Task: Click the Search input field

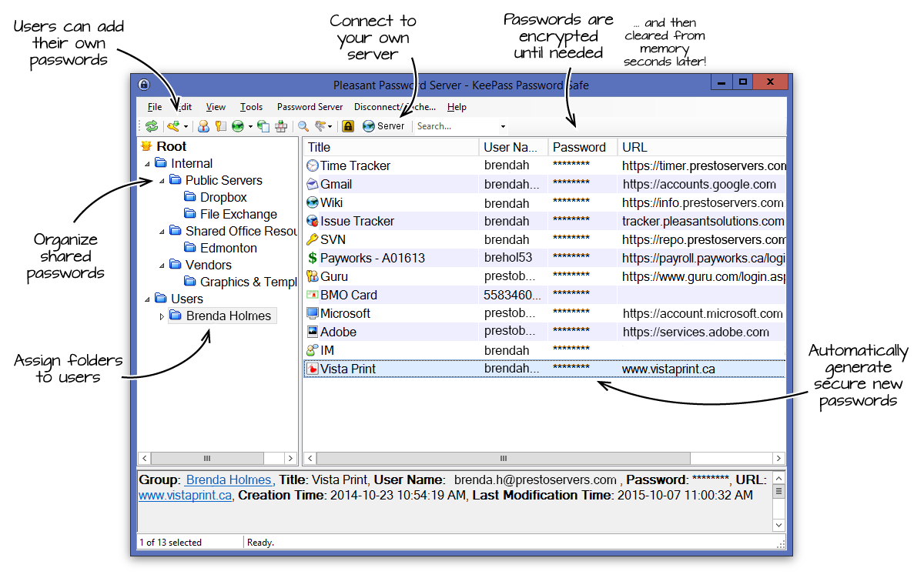Action: 456,126
